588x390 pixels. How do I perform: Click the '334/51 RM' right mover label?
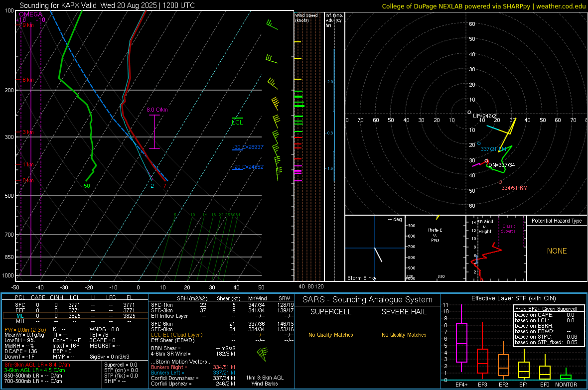pyautogui.click(x=514, y=188)
